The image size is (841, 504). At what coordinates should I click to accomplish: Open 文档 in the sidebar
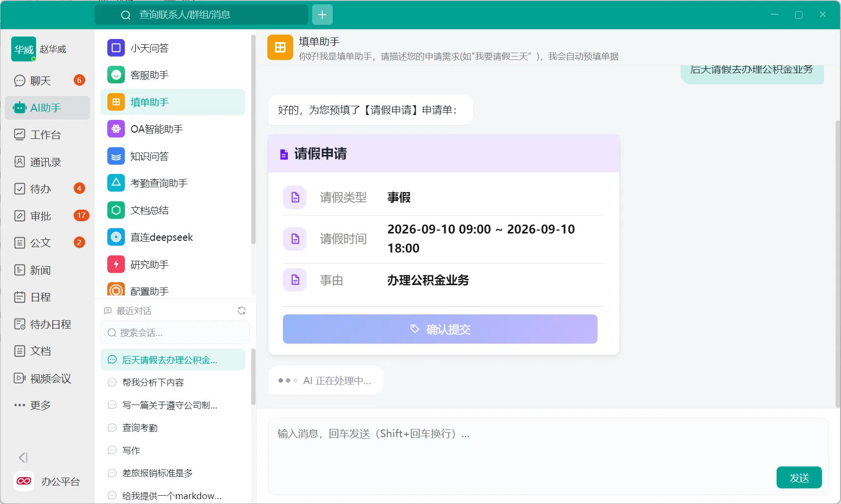[x=47, y=351]
